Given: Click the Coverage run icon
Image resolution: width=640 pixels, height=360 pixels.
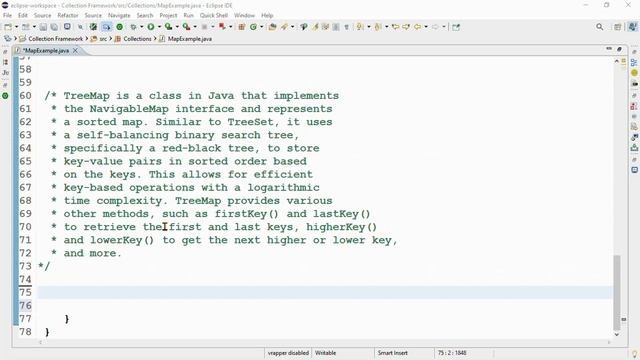Looking at the screenshot, I should (x=168, y=27).
